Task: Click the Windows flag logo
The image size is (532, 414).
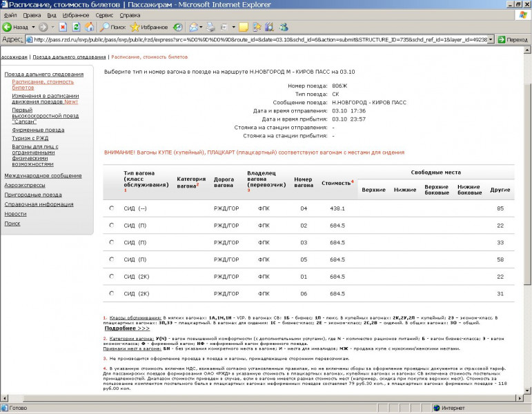Action: point(523,15)
